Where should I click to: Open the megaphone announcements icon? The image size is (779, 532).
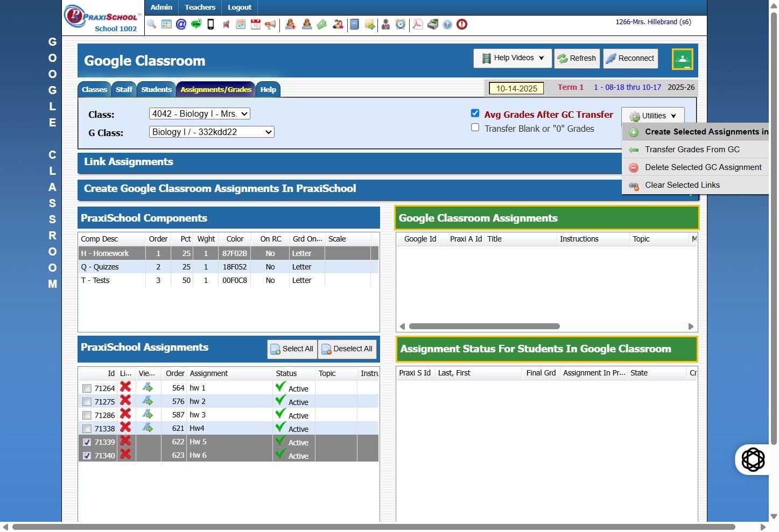tap(271, 24)
